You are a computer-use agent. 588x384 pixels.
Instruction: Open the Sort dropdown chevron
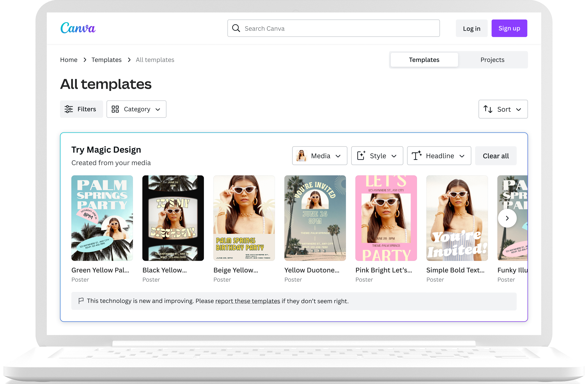coord(519,109)
